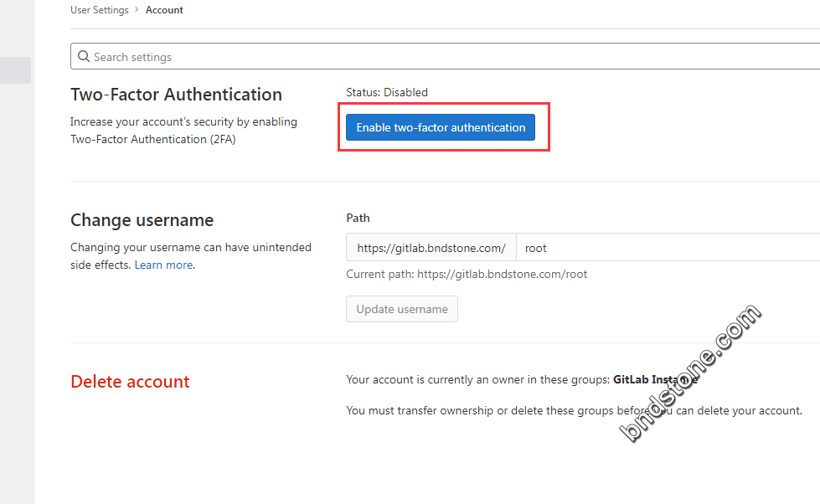Enable two-factor authentication
Screen dimensions: 820x504
pos(441,127)
